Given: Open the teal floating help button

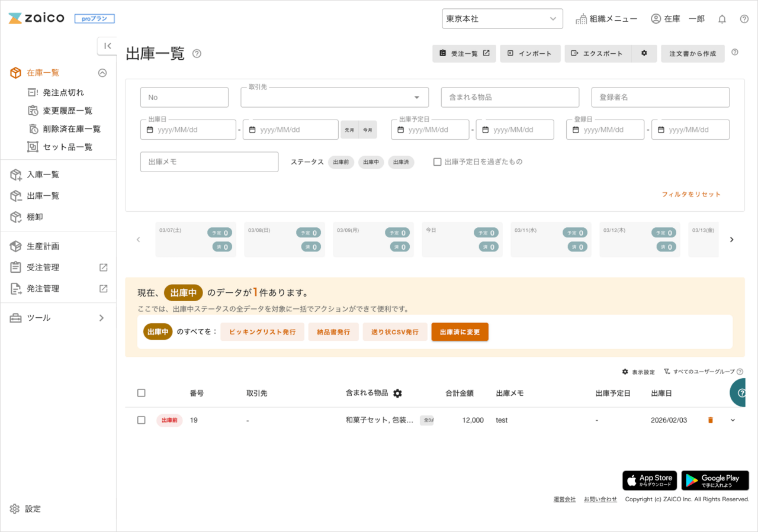Looking at the screenshot, I should click(x=739, y=393).
